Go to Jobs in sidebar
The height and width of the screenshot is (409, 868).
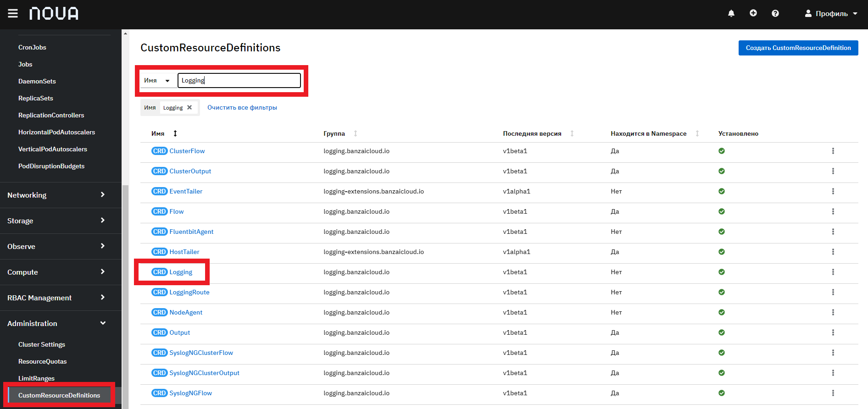coord(25,64)
